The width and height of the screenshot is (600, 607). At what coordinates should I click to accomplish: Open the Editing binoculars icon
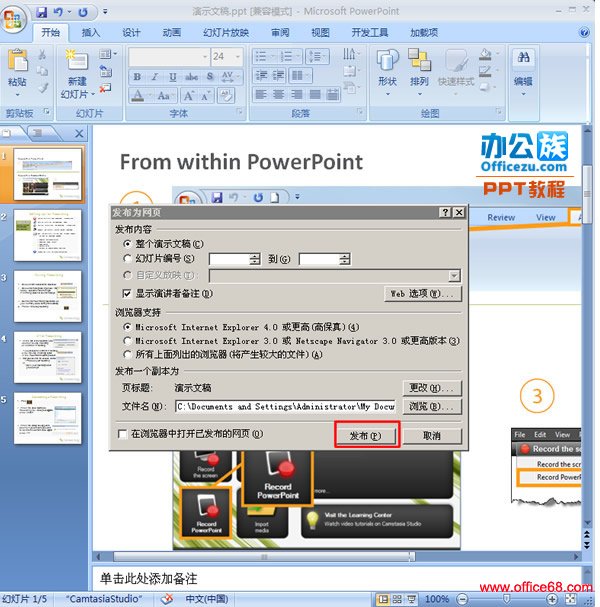click(x=523, y=58)
